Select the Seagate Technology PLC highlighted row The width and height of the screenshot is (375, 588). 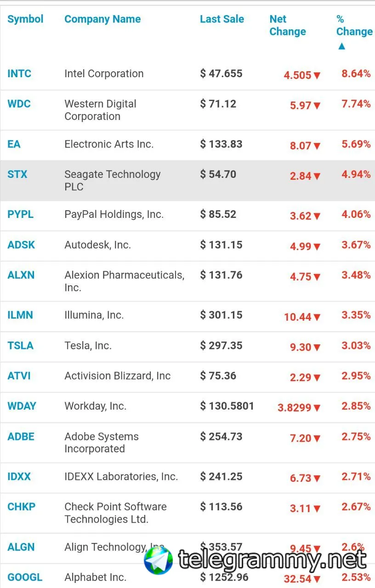tap(184, 181)
